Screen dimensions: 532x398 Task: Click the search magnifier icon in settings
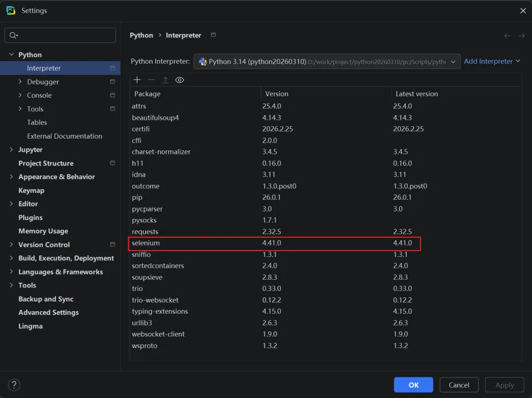[x=14, y=36]
